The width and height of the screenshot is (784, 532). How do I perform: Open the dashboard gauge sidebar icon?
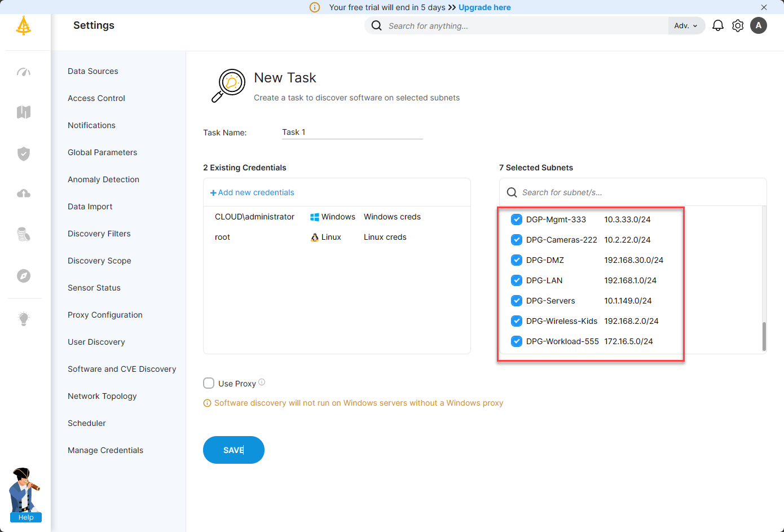(24, 72)
